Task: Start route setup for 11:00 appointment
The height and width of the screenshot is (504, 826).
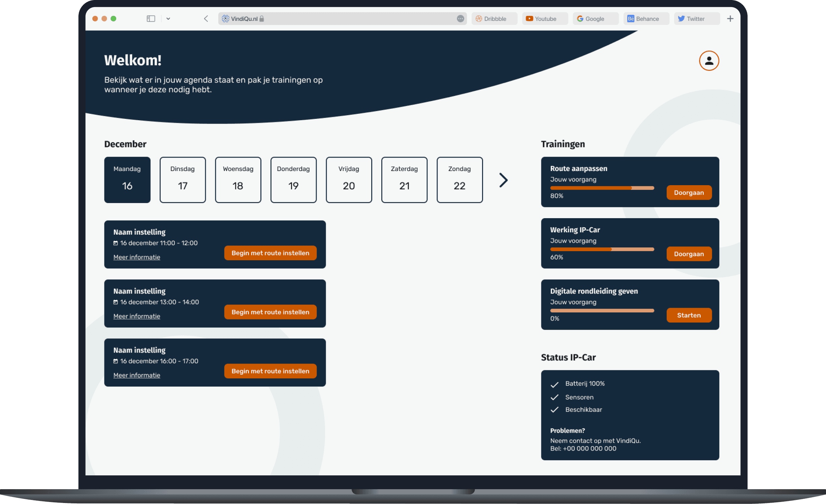Action: [x=270, y=253]
